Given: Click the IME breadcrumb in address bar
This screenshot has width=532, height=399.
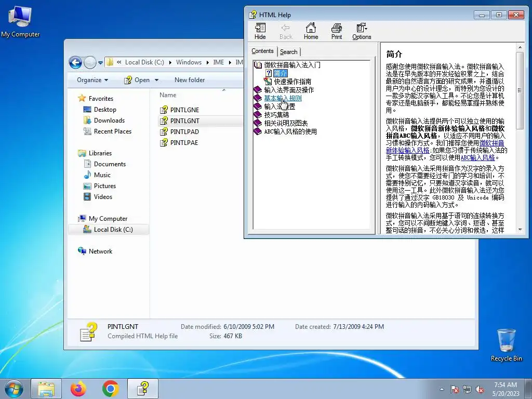Looking at the screenshot, I should tap(219, 62).
